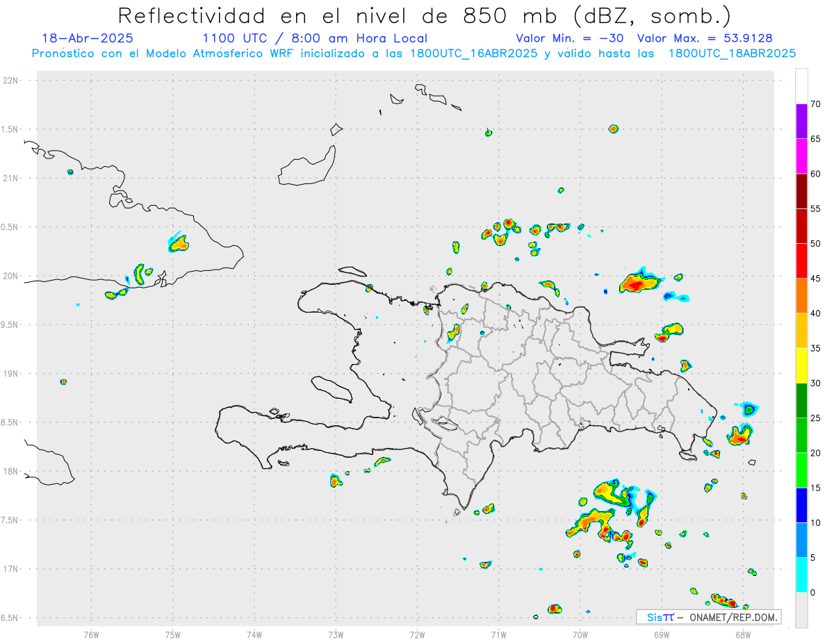Viewport: 834px width, 644px height.
Task: Click the 18N latitude axis label
Action: 12,472
